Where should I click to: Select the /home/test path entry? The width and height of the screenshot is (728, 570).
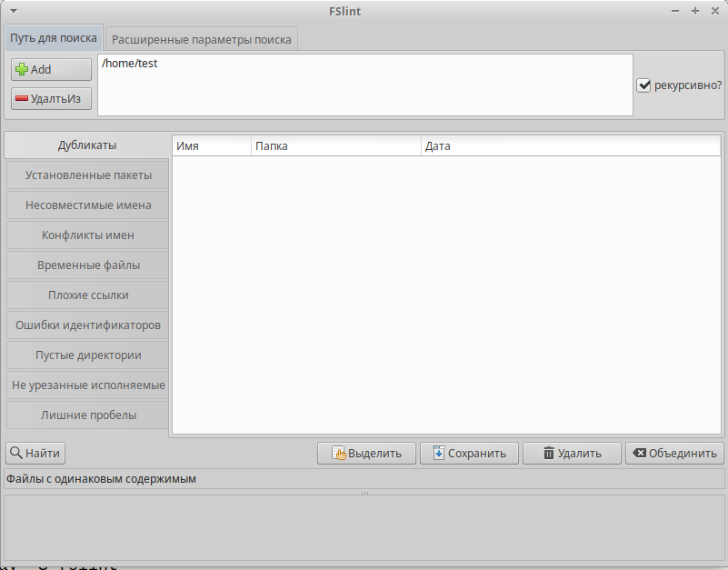[130, 63]
